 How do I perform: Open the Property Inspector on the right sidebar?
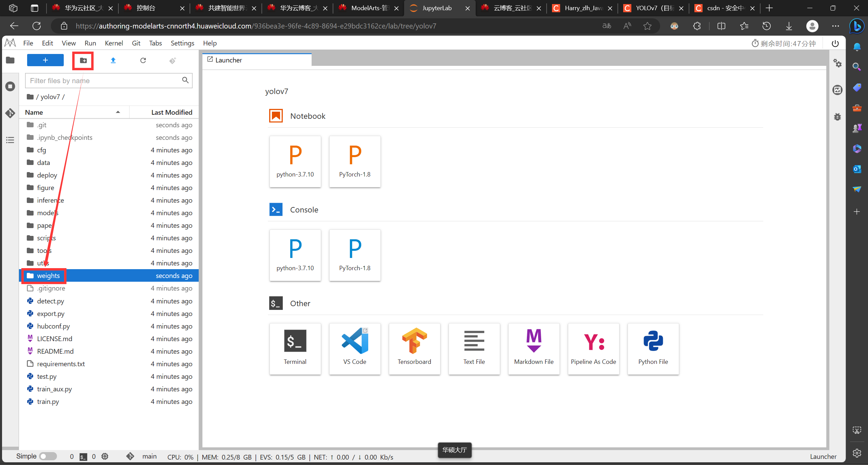[x=837, y=63]
